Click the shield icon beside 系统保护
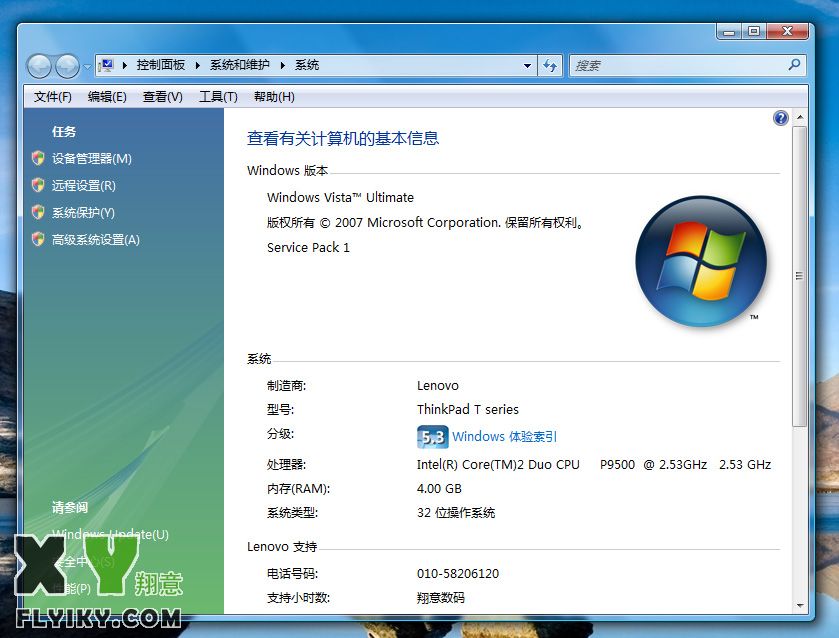Viewport: 839px width, 638px height. (38, 212)
